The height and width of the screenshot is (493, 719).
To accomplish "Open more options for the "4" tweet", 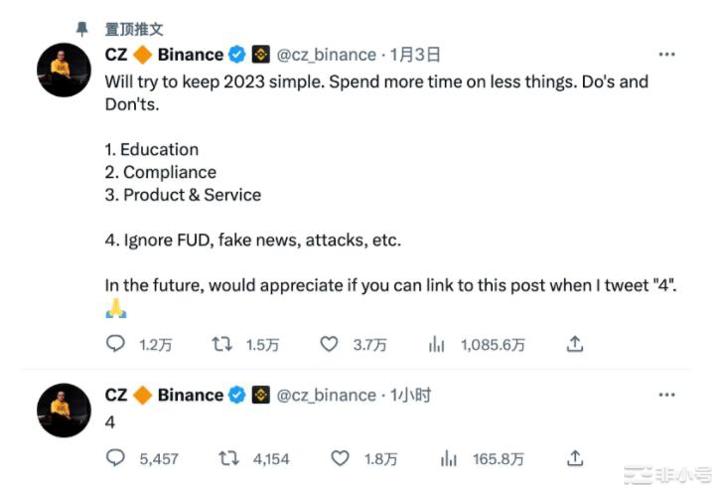I will [x=667, y=395].
